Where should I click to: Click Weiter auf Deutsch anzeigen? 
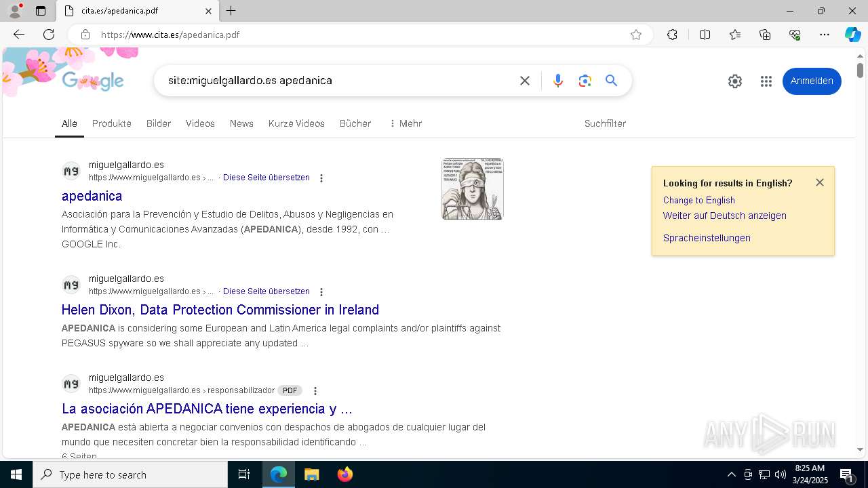coord(725,216)
